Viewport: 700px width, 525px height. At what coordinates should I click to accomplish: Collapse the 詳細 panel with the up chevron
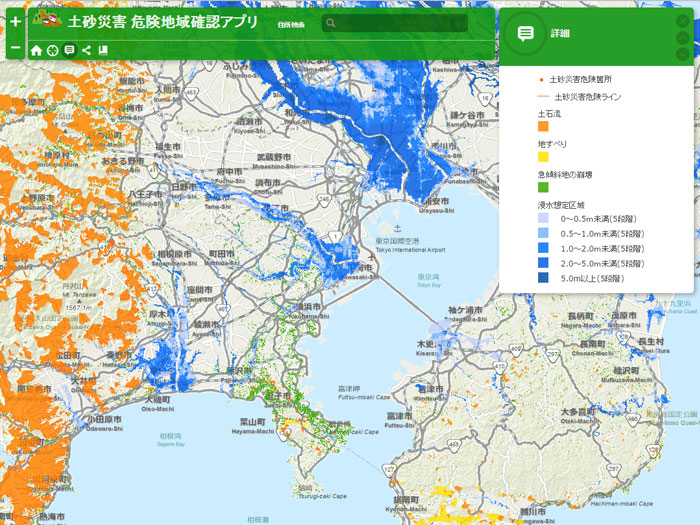683,37
